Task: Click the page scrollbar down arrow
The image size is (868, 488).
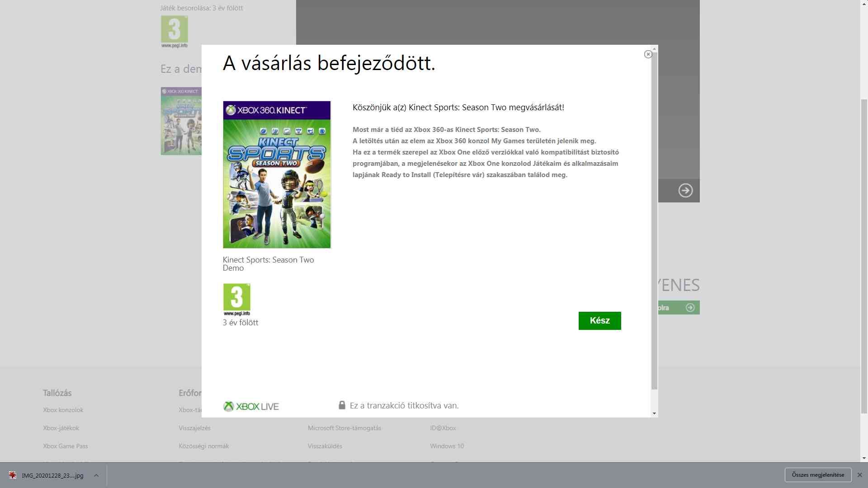Action: (x=864, y=458)
